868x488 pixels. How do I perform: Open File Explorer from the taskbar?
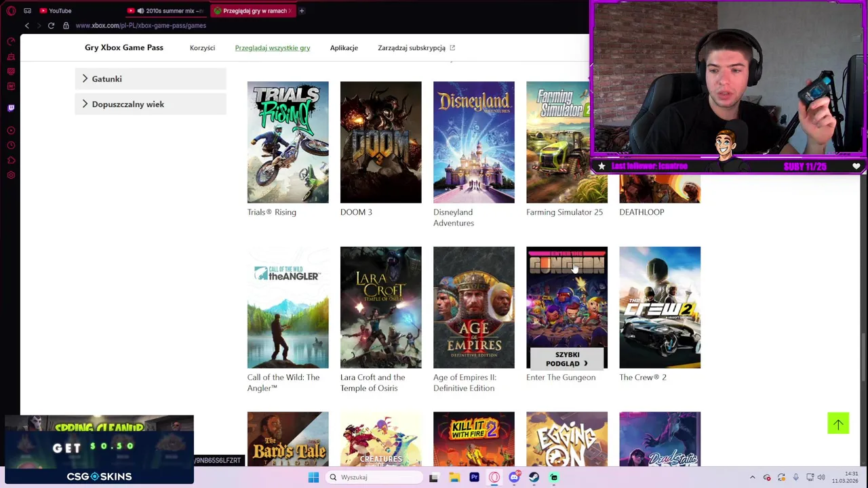point(454,477)
